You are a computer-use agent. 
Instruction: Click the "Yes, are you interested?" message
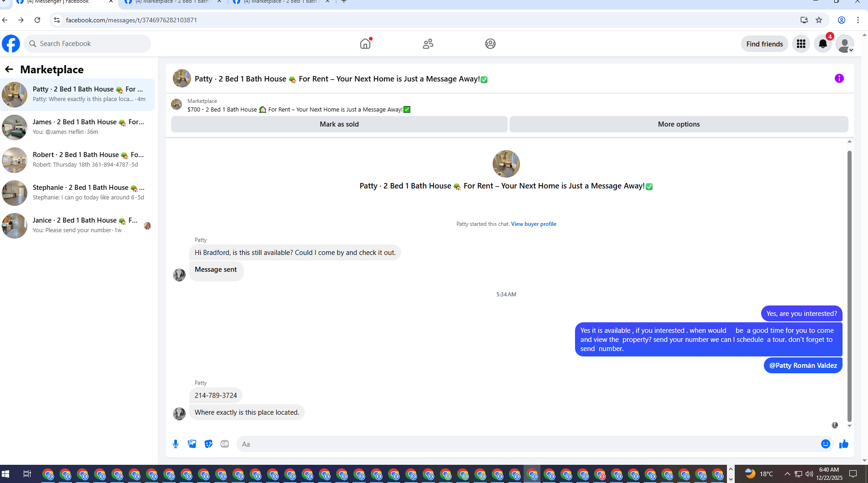click(802, 314)
